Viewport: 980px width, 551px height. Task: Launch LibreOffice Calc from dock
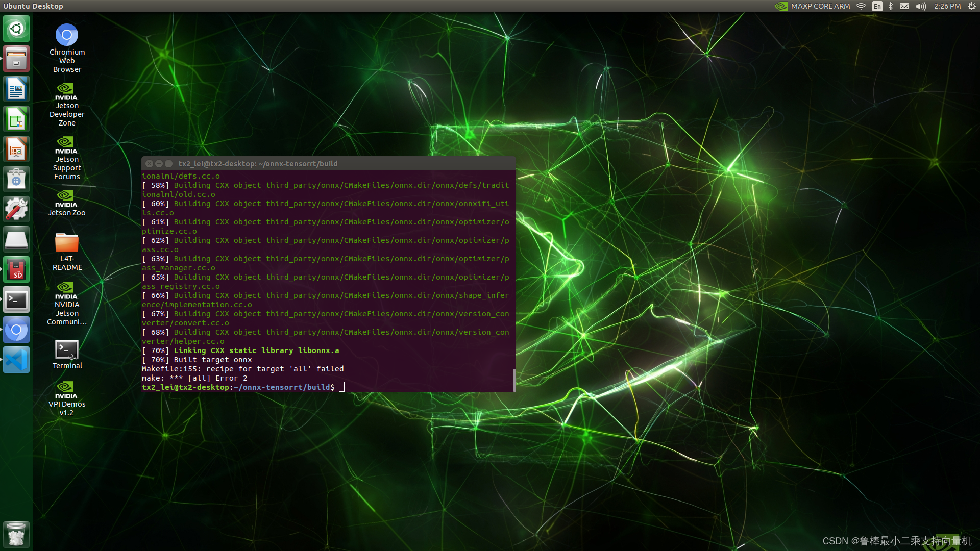(x=16, y=119)
